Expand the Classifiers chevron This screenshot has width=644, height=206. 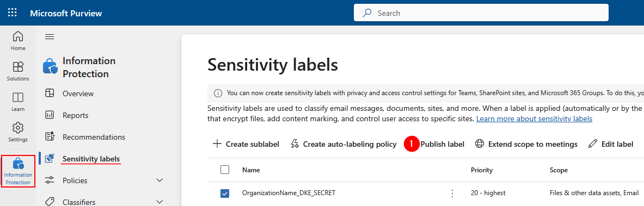tap(160, 202)
